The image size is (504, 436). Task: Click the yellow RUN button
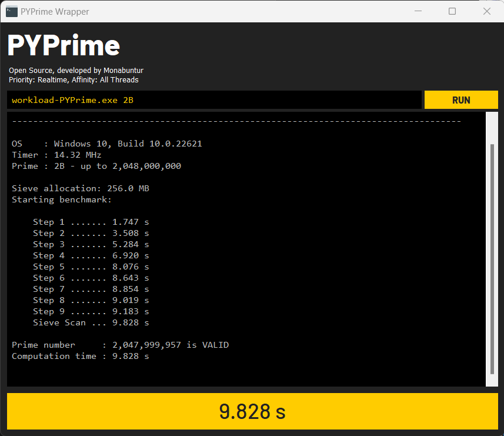(461, 100)
